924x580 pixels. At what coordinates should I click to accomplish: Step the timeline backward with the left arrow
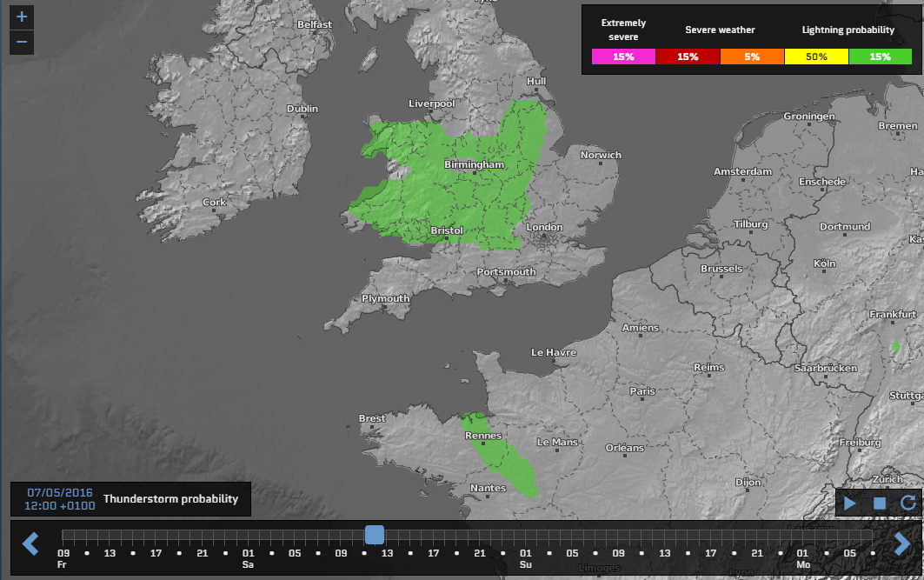click(x=30, y=543)
